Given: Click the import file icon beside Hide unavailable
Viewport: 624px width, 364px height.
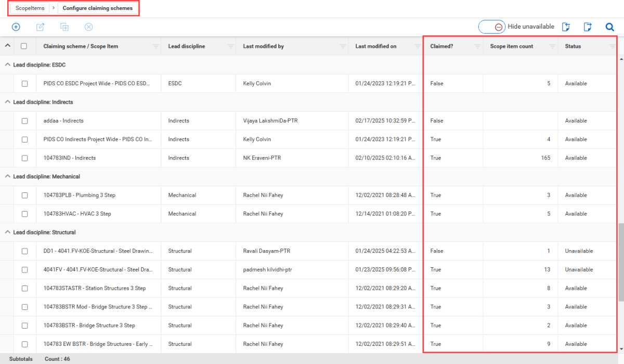Looking at the screenshot, I should pyautogui.click(x=567, y=27).
